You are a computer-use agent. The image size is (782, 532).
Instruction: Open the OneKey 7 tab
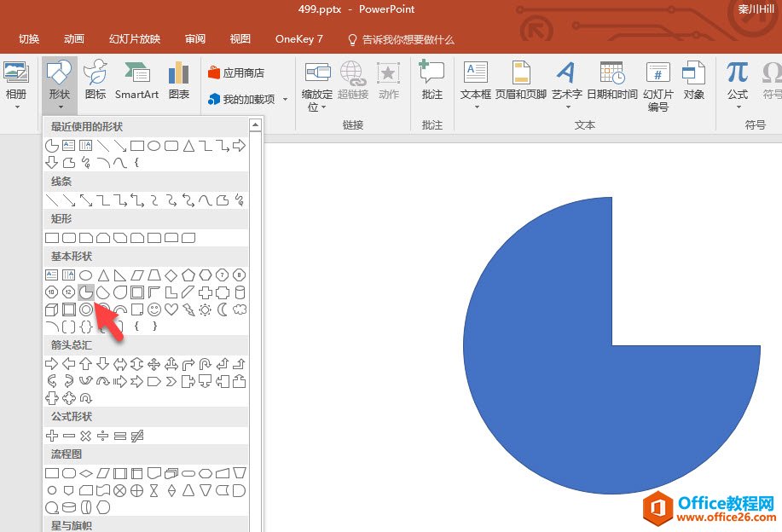(298, 39)
